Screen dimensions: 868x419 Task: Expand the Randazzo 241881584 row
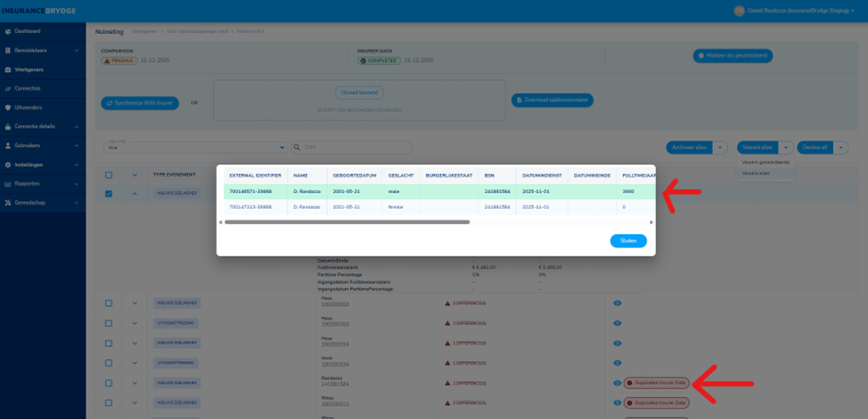[x=134, y=382]
